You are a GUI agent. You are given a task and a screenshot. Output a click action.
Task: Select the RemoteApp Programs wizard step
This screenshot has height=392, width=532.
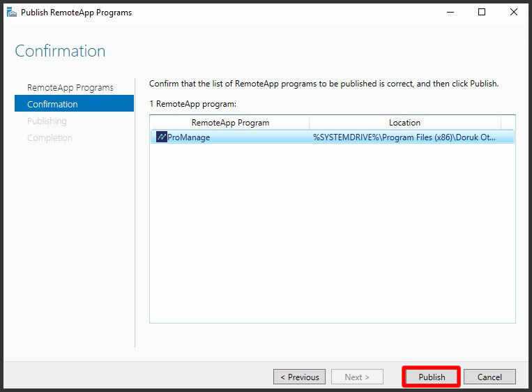[70, 88]
